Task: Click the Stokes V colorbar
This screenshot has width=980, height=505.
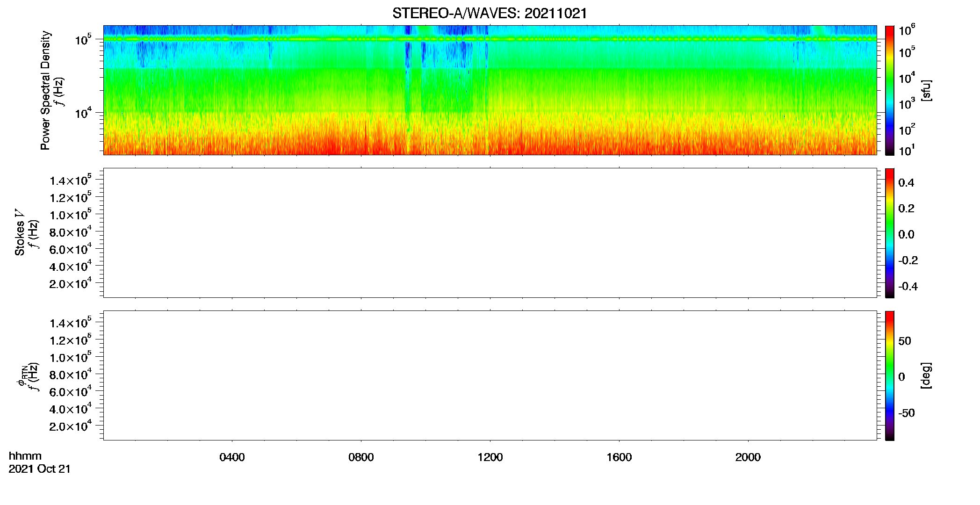Action: (x=890, y=233)
